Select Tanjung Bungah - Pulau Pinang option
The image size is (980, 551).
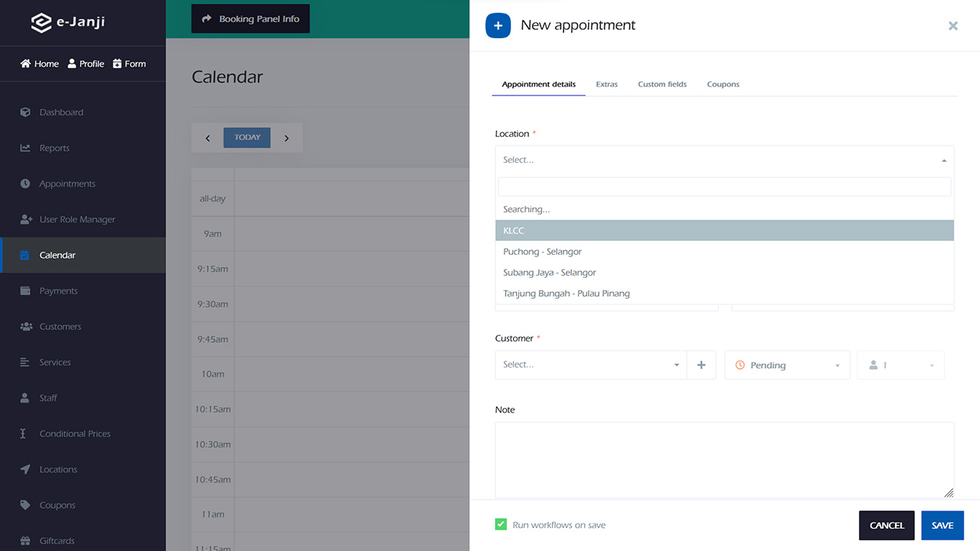click(x=724, y=294)
